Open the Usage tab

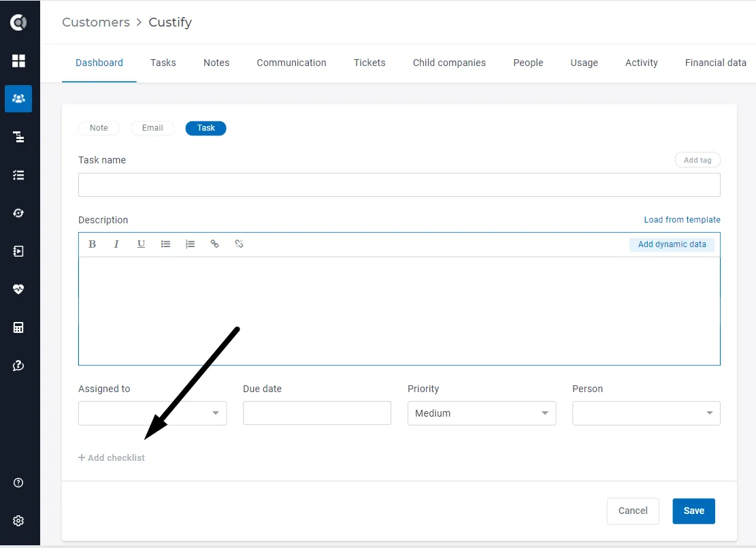[585, 63]
